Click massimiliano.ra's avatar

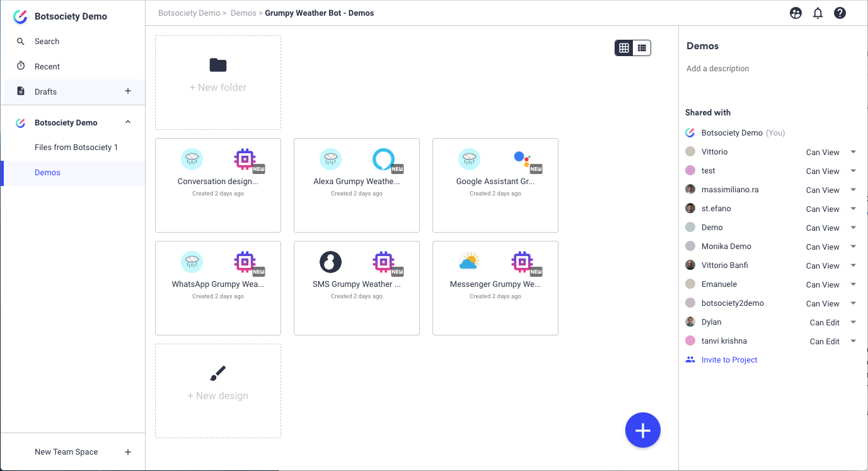click(690, 189)
